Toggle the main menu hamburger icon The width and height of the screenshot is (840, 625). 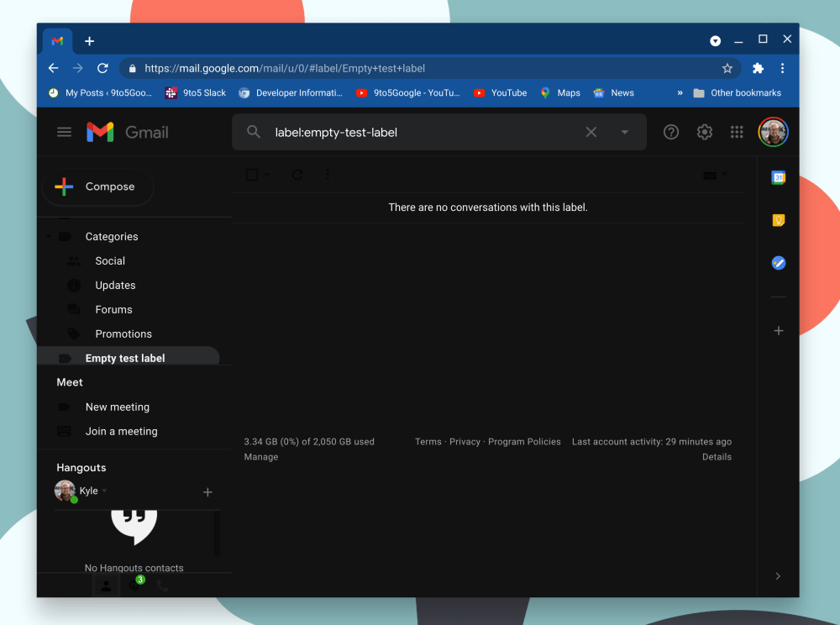coord(64,132)
